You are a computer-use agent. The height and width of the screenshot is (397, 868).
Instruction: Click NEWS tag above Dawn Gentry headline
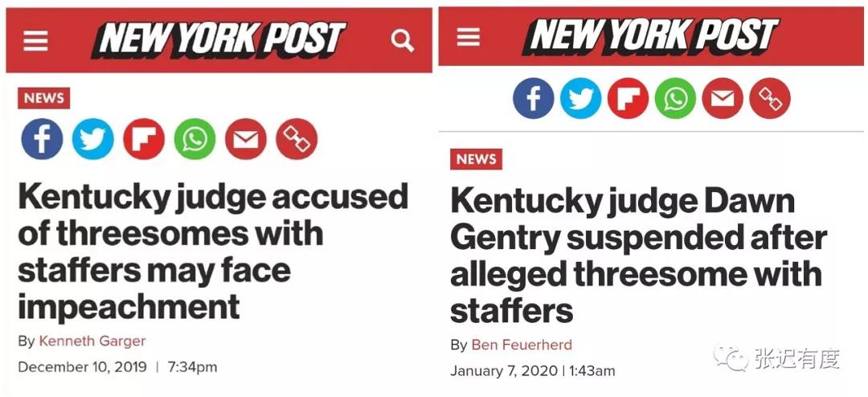point(476,159)
